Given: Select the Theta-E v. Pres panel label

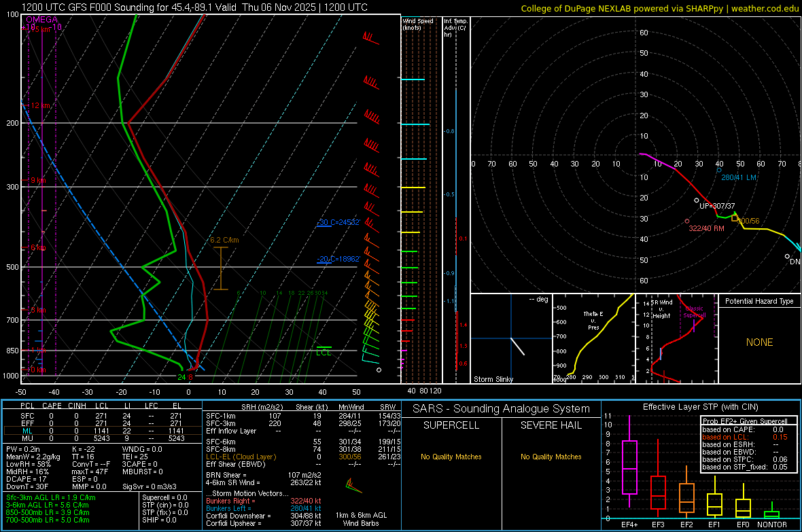Looking at the screenshot, I should pyautogui.click(x=593, y=320).
